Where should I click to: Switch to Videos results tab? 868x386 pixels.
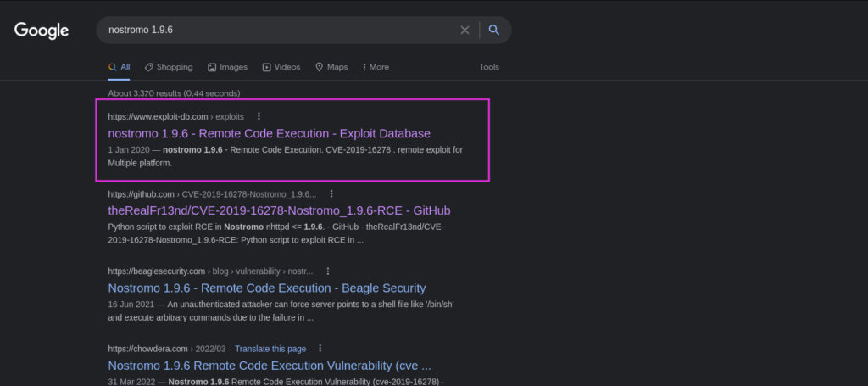pyautogui.click(x=281, y=67)
